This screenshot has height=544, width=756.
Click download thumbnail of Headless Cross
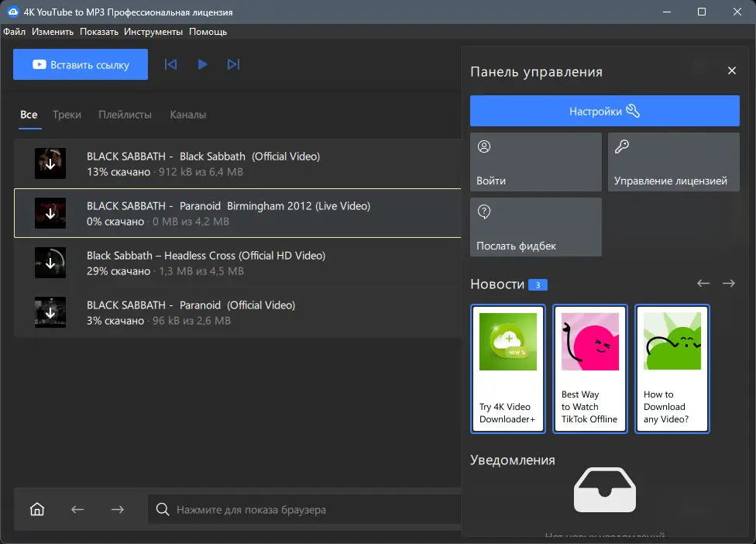click(50, 263)
